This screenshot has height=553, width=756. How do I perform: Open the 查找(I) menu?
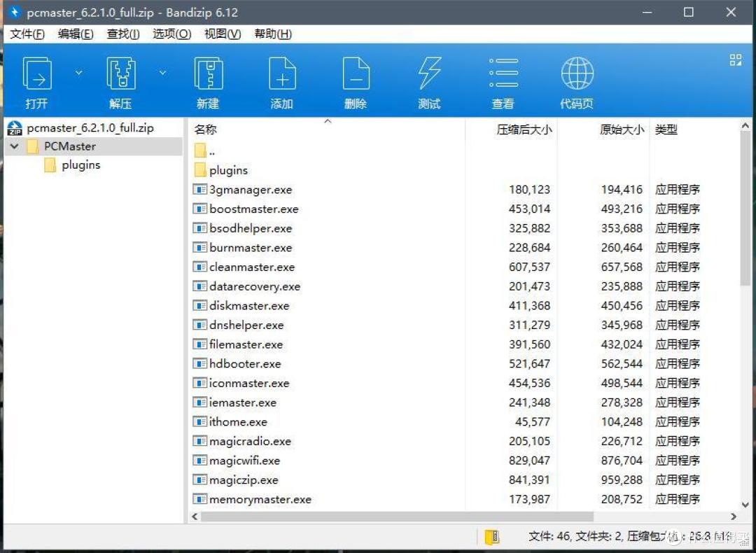pyautogui.click(x=123, y=34)
